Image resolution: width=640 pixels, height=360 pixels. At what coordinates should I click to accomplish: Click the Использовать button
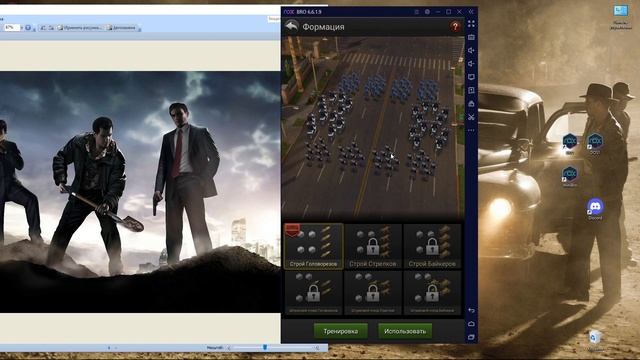point(405,331)
